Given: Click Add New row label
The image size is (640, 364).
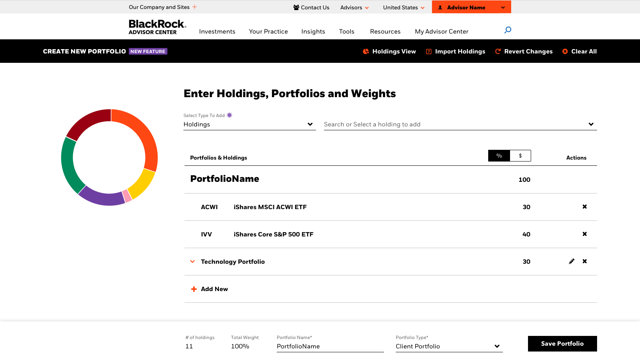Looking at the screenshot, I should [214, 289].
